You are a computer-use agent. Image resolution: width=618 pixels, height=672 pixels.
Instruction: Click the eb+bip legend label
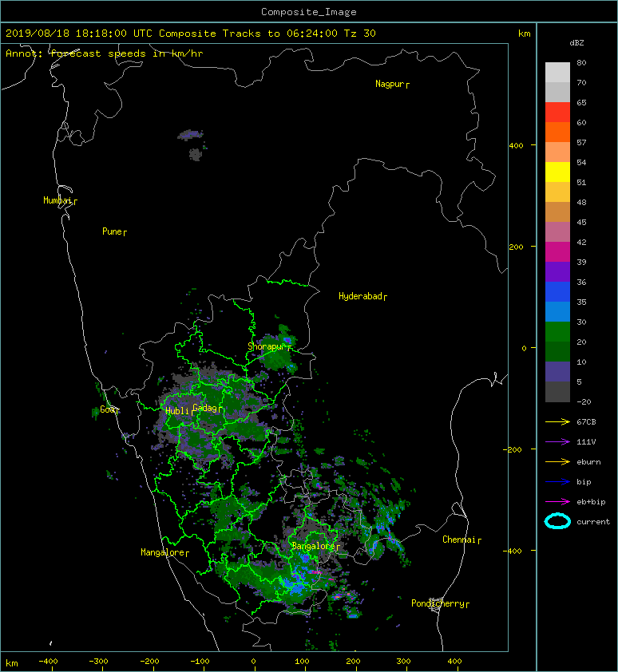tap(591, 502)
